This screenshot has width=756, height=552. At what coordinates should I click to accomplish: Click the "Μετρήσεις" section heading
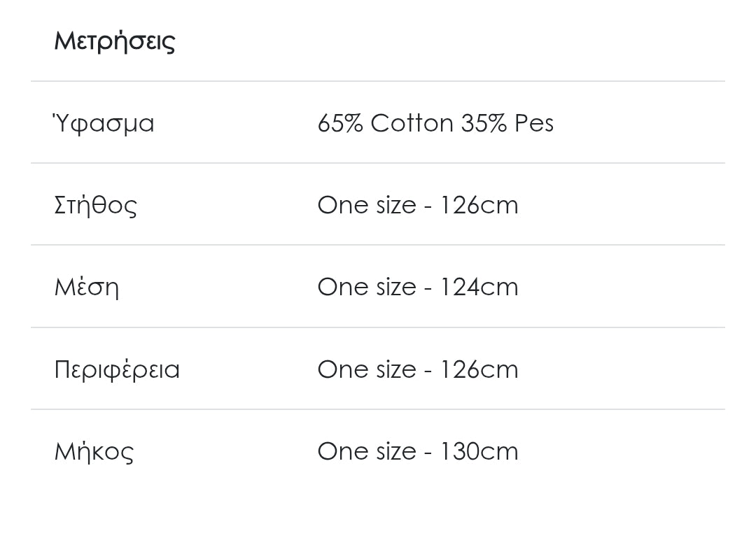114,41
